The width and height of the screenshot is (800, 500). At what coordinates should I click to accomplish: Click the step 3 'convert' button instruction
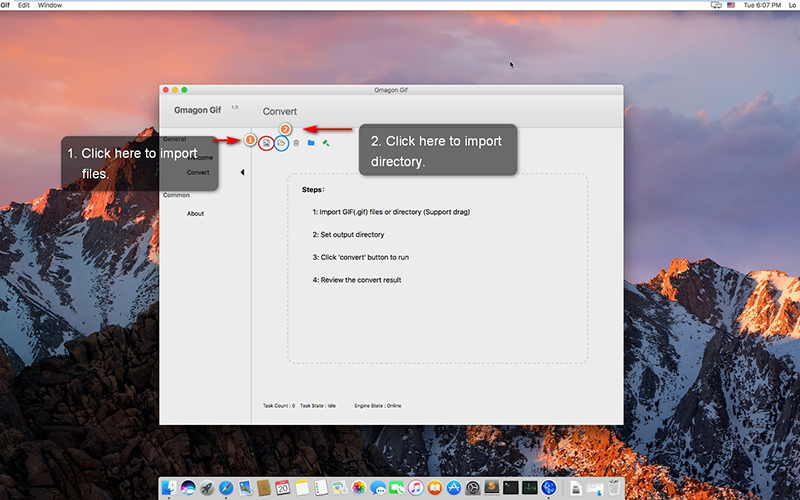pyautogui.click(x=361, y=257)
